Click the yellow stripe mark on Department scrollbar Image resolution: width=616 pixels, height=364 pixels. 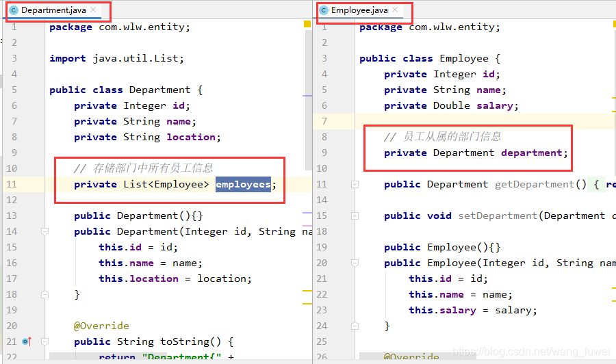(x=307, y=291)
